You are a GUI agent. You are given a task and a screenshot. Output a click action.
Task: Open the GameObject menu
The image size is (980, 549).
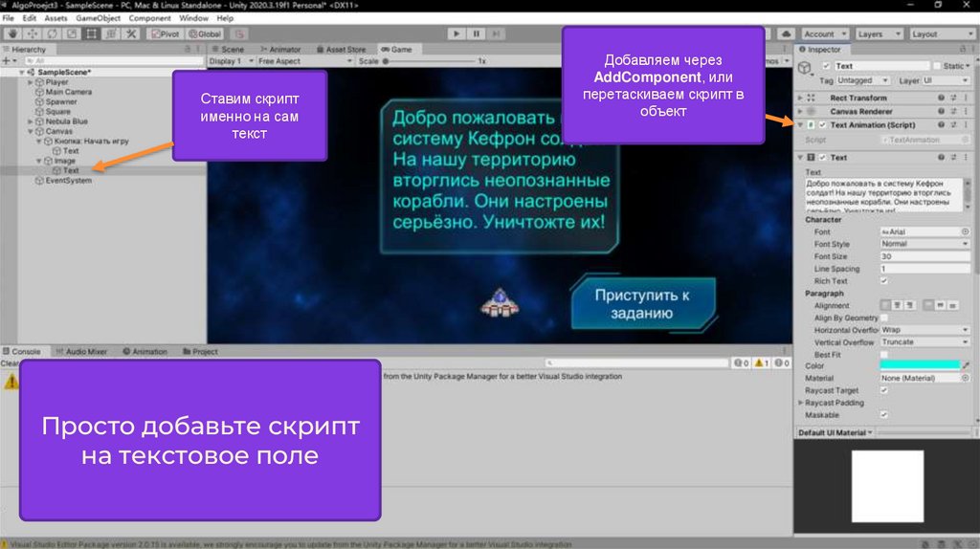pyautogui.click(x=98, y=18)
